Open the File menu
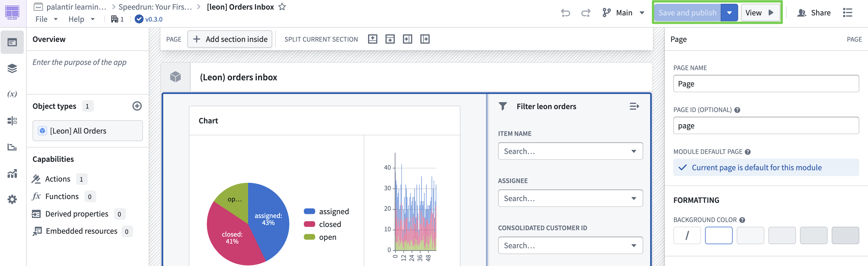The width and height of the screenshot is (868, 266). point(46,19)
